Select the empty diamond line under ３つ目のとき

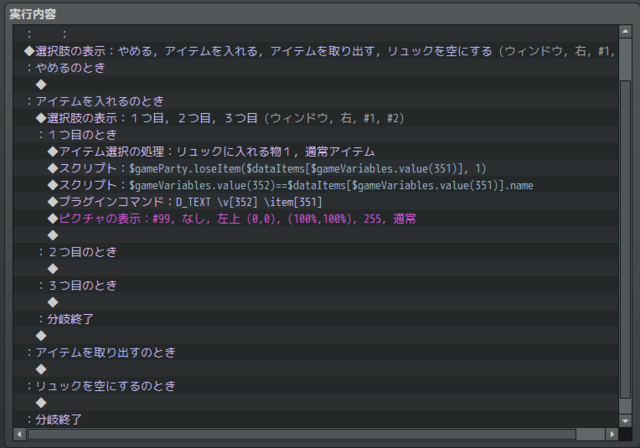(x=316, y=302)
